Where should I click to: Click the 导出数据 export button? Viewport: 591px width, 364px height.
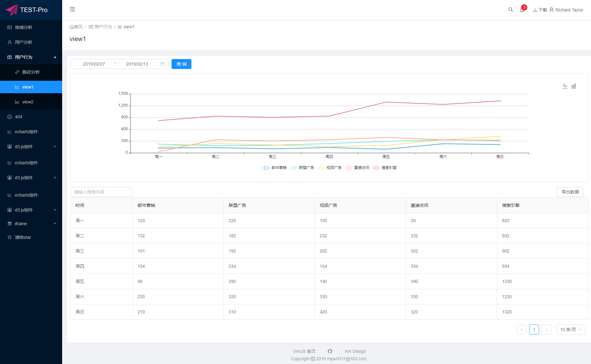(570, 192)
